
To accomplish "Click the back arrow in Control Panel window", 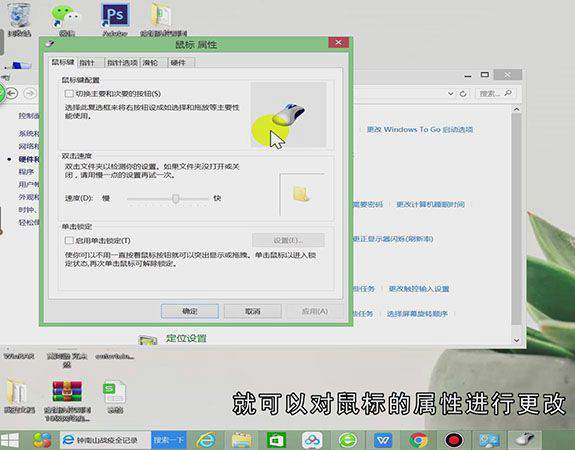I will click(12, 94).
